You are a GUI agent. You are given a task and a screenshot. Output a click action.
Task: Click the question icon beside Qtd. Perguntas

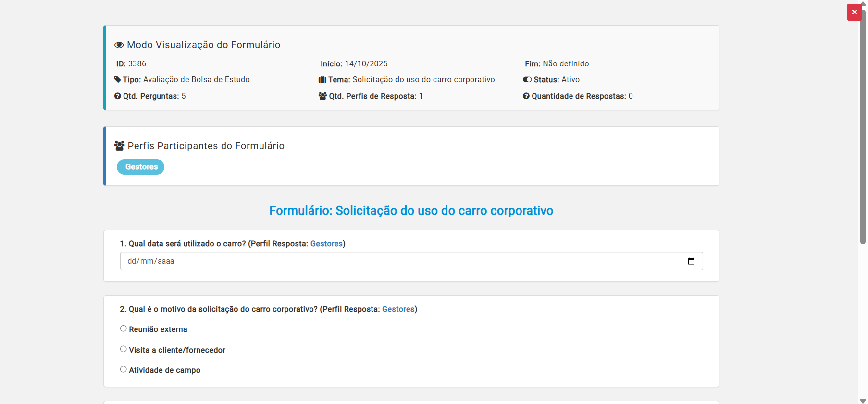[x=117, y=96]
